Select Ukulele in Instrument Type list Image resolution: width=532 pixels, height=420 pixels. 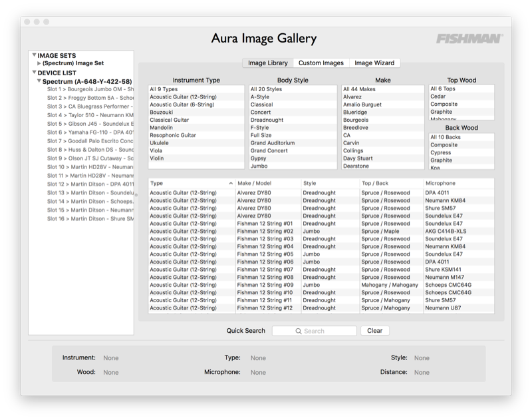[196, 143]
